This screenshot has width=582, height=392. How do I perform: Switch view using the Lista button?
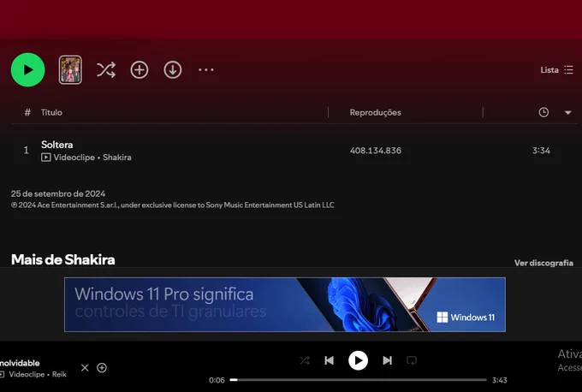click(557, 70)
